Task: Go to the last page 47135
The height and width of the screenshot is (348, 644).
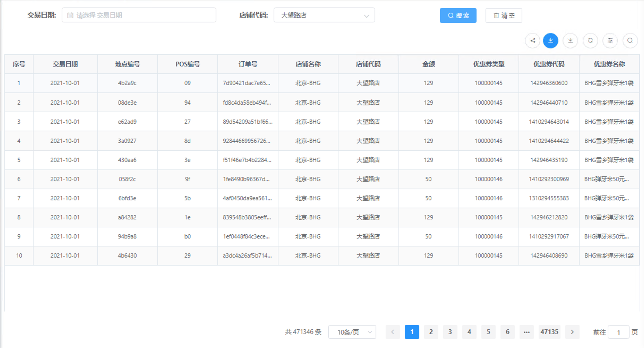Action: coord(549,332)
